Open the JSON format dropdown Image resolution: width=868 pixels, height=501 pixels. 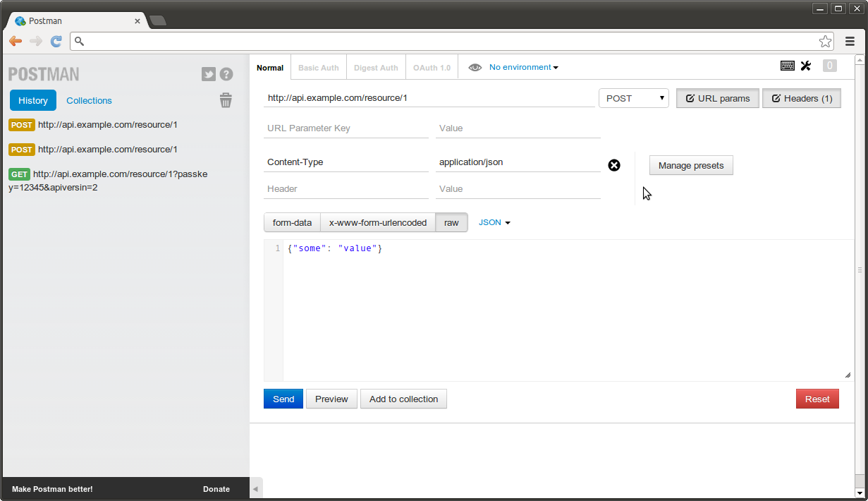[494, 222]
